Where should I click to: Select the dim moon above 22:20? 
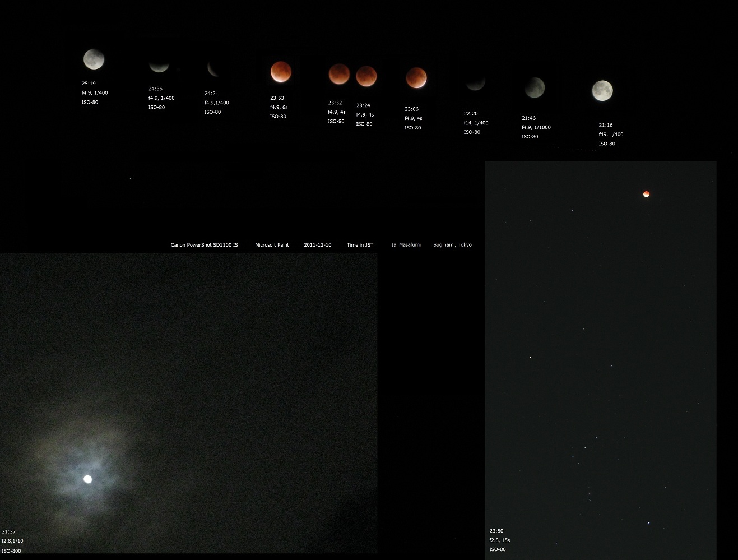tap(476, 84)
